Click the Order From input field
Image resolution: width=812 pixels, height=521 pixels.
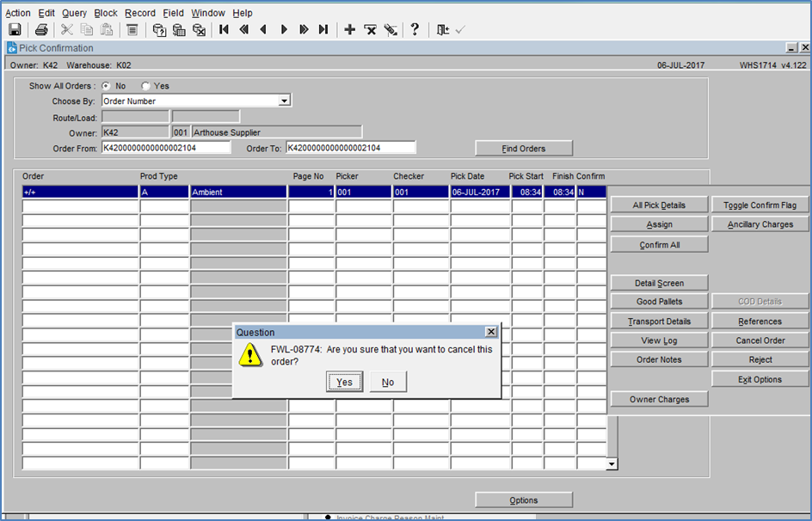[x=166, y=148]
